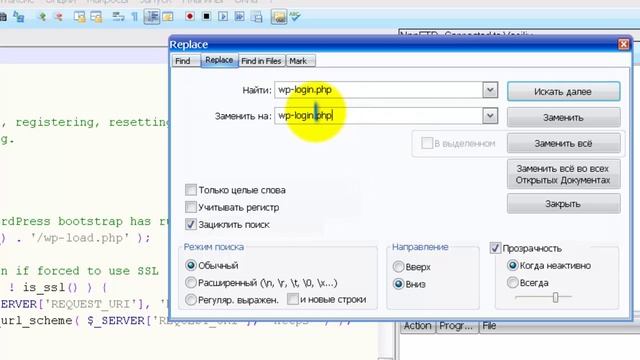Viewport: 640px width, 360px height.
Task: Enable the 'Учитывать регистр' checkbox
Action: [191, 207]
